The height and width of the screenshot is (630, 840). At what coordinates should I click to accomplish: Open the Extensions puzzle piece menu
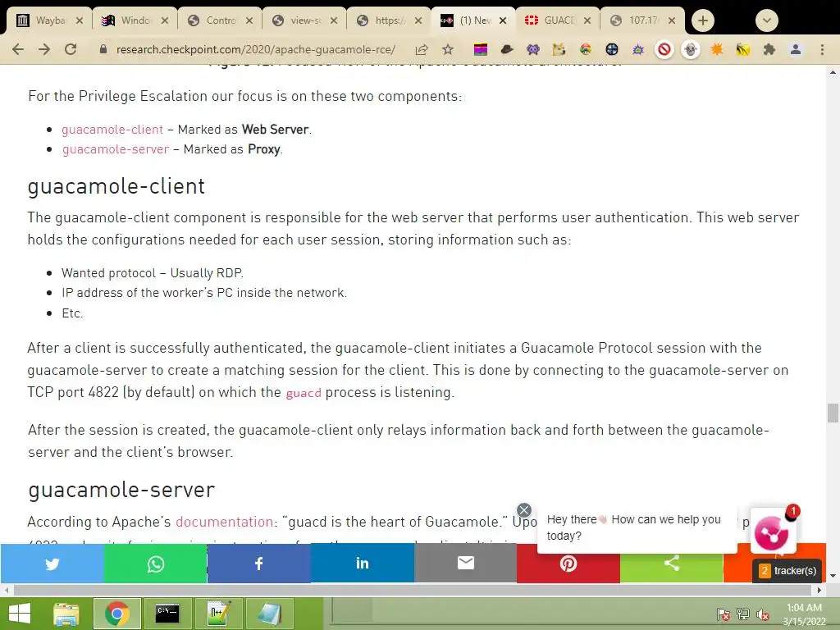[x=769, y=50]
